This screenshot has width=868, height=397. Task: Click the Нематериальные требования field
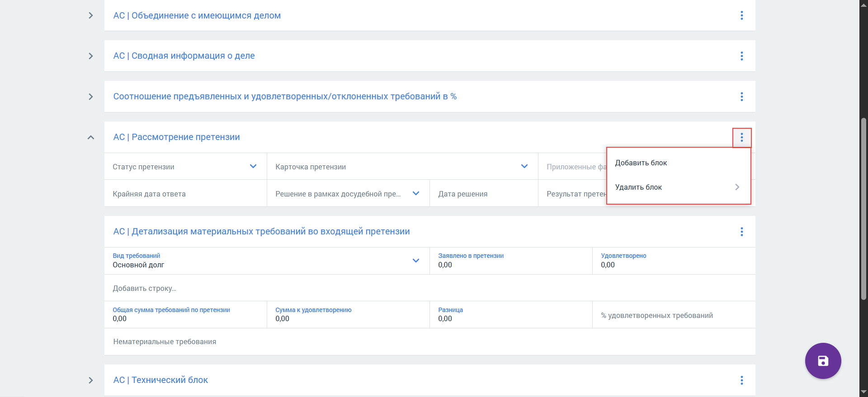(x=429, y=342)
